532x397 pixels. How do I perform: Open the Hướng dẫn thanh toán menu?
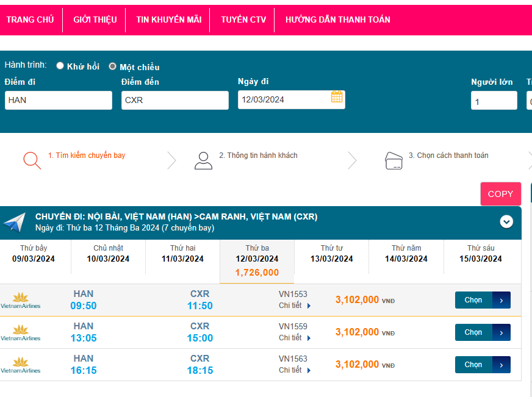pos(337,20)
